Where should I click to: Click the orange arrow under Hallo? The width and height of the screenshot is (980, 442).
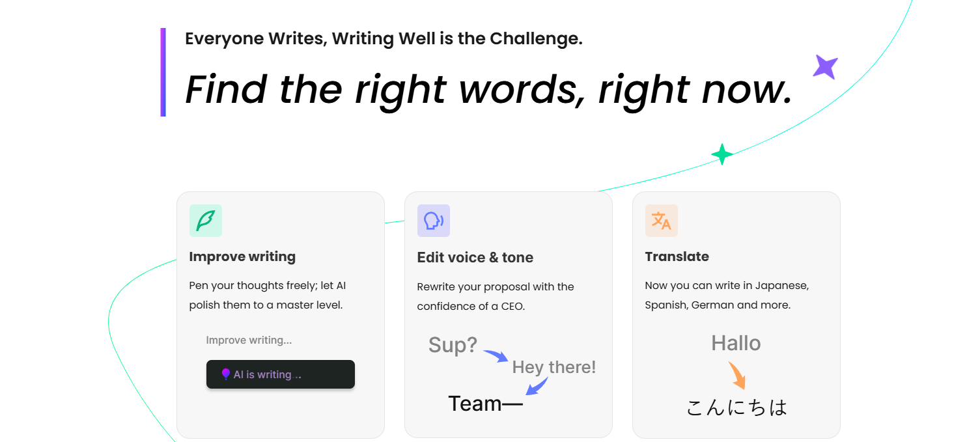(x=736, y=376)
